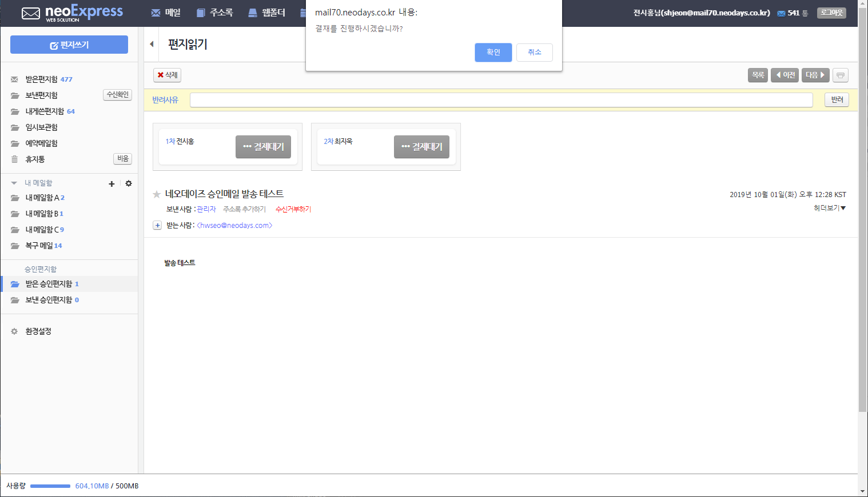Star the 네오데이즈 승인메일 message
Image resolution: width=868 pixels, height=497 pixels.
point(157,194)
